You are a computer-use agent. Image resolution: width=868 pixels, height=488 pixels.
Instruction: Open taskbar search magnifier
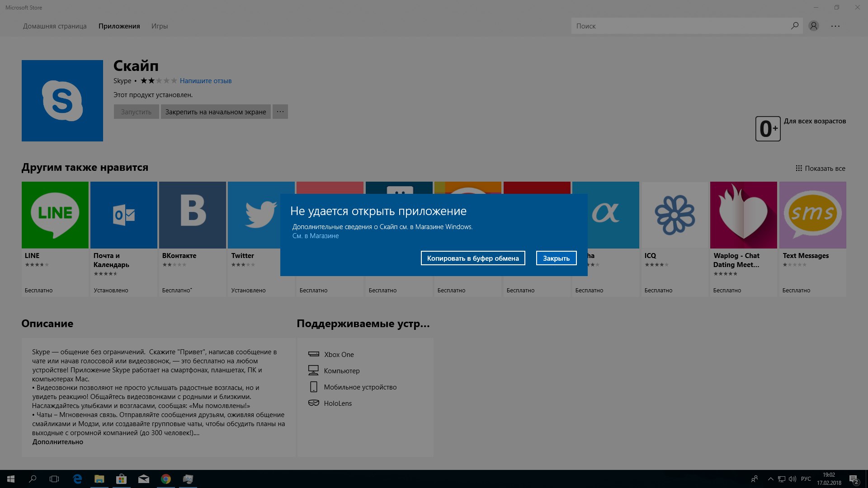(x=33, y=479)
